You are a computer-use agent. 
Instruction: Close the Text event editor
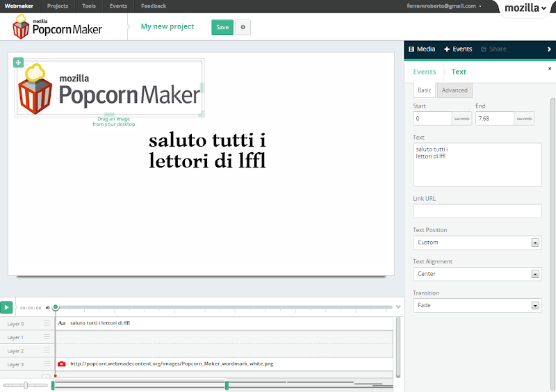pos(550,69)
